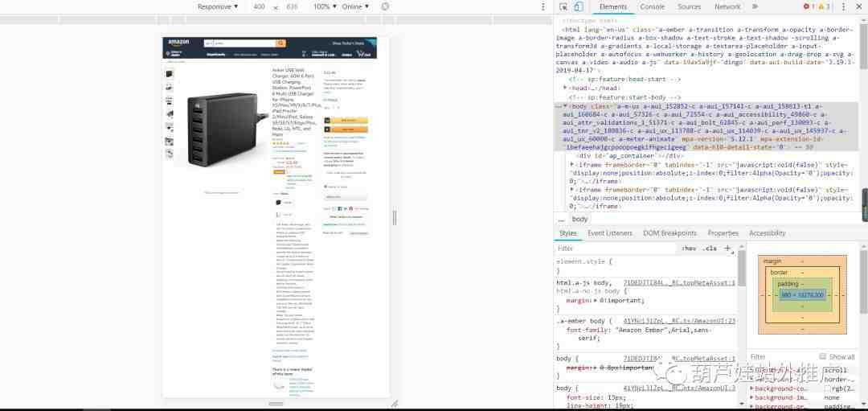
Task: Switch to the Sources tab
Action: point(690,6)
